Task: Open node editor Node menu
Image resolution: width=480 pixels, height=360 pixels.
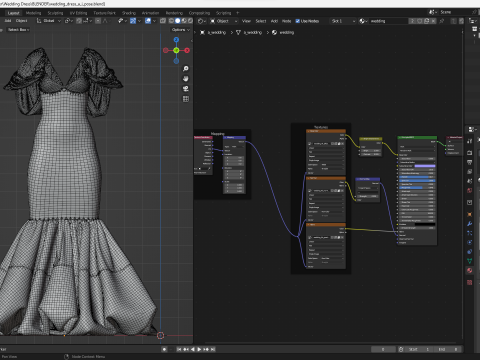Action: [287, 21]
